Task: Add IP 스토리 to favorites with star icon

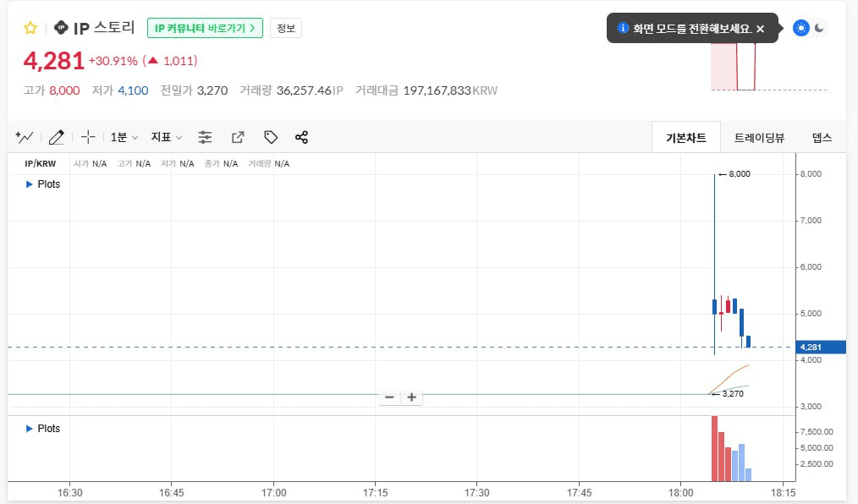Action: [x=30, y=28]
